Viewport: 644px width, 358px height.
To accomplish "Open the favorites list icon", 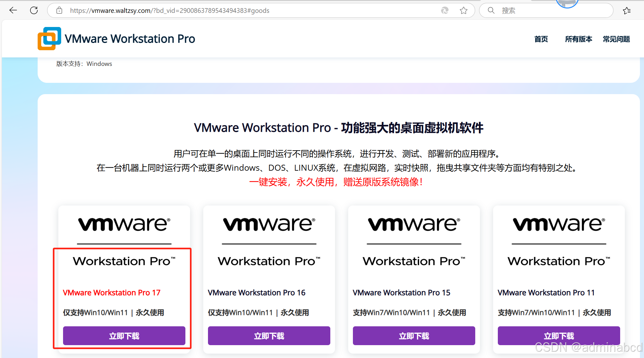I will pos(627,10).
